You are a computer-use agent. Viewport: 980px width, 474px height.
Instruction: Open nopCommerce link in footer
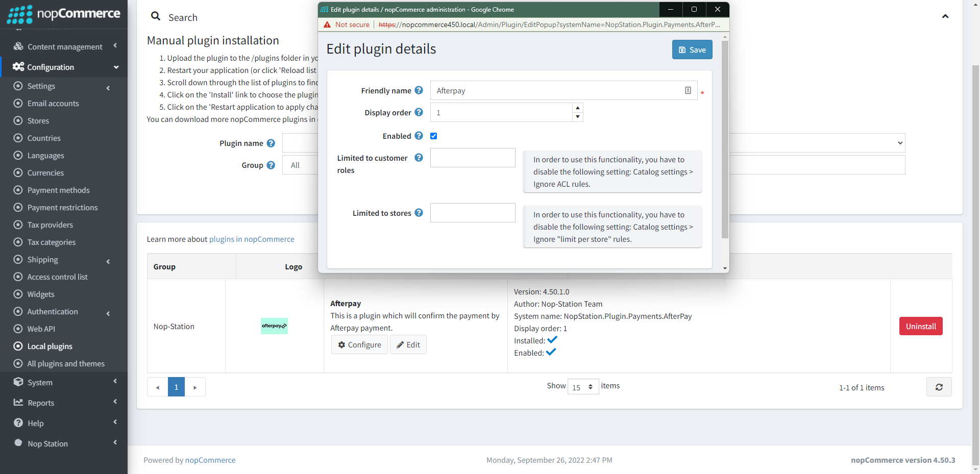[x=210, y=460]
